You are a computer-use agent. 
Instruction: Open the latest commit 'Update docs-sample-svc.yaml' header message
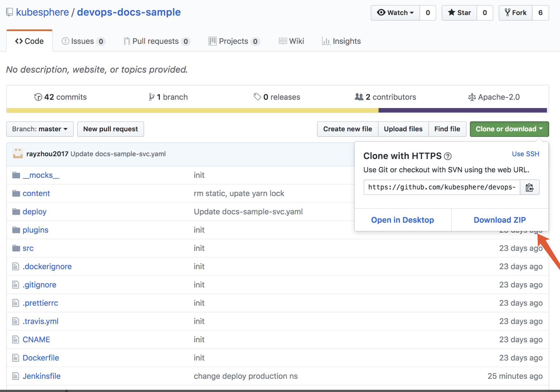click(118, 154)
